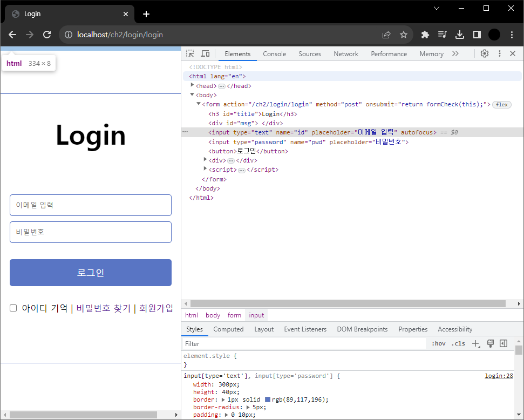Open the Properties pane tab
This screenshot has height=420, width=524.
tap(413, 329)
